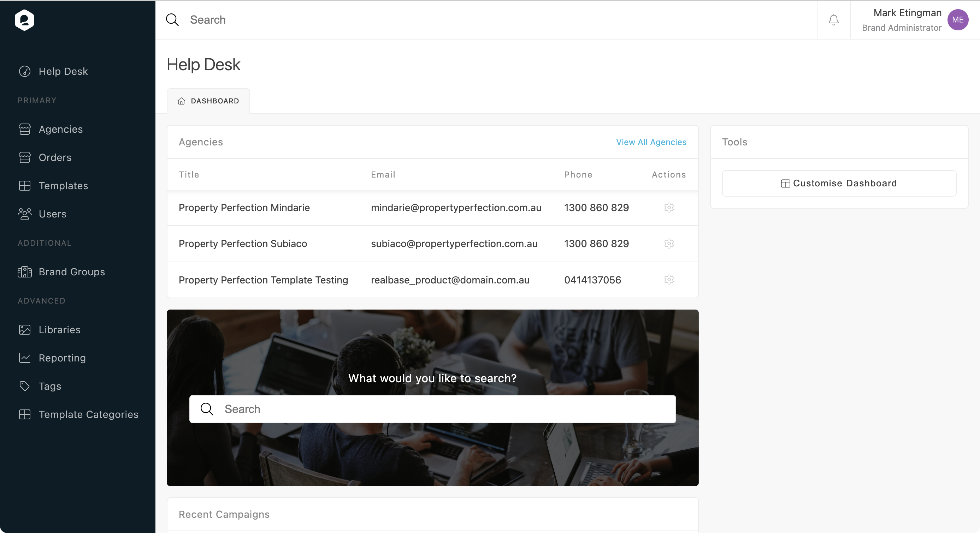The image size is (980, 533).
Task: Click the View All Agencies link
Action: pyautogui.click(x=651, y=142)
